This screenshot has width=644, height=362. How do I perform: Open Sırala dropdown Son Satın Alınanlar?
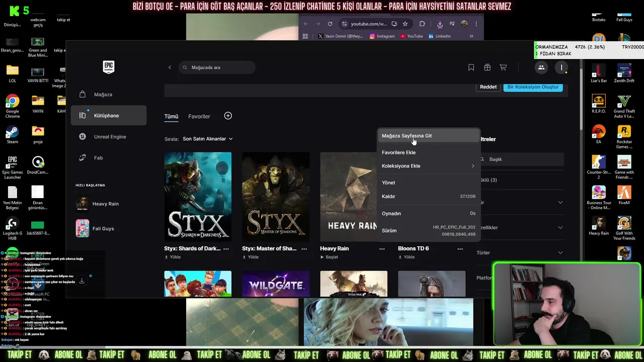point(208,139)
